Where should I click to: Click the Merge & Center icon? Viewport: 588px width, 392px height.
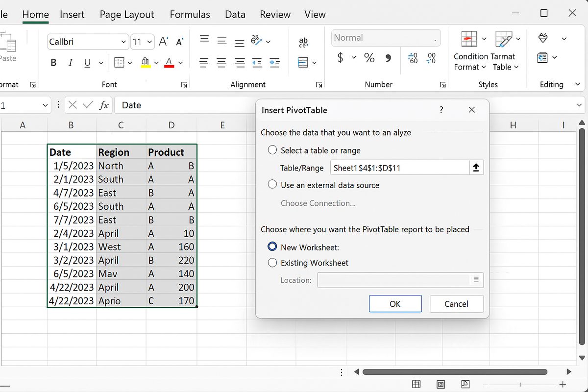point(303,63)
